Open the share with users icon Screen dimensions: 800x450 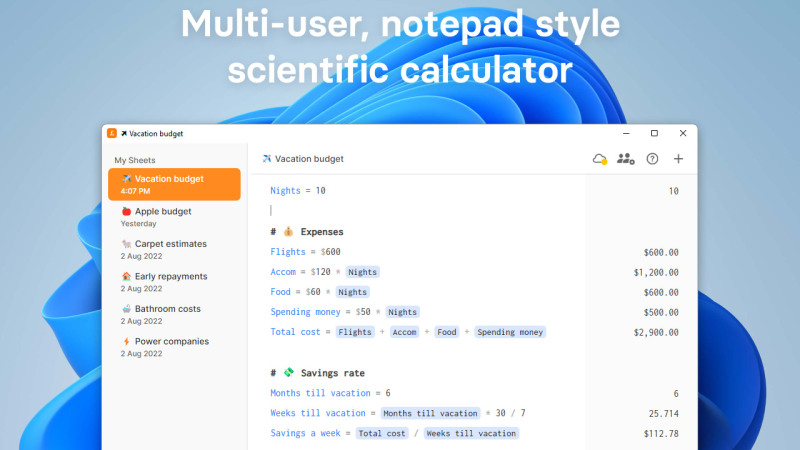pos(626,159)
